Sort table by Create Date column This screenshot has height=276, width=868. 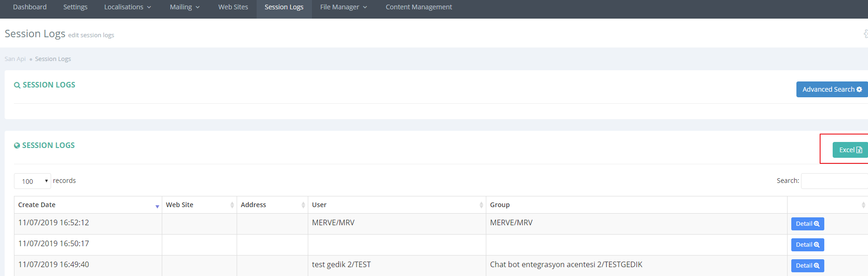click(87, 205)
